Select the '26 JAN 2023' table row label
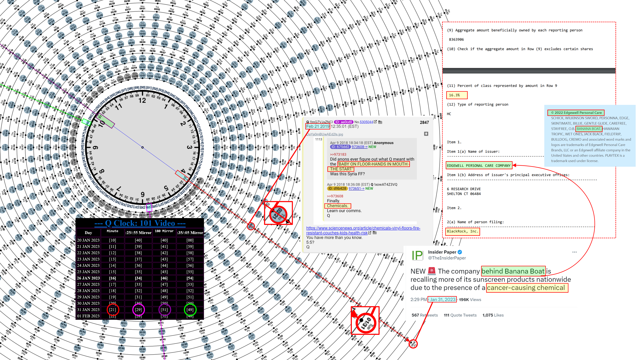 (88, 278)
